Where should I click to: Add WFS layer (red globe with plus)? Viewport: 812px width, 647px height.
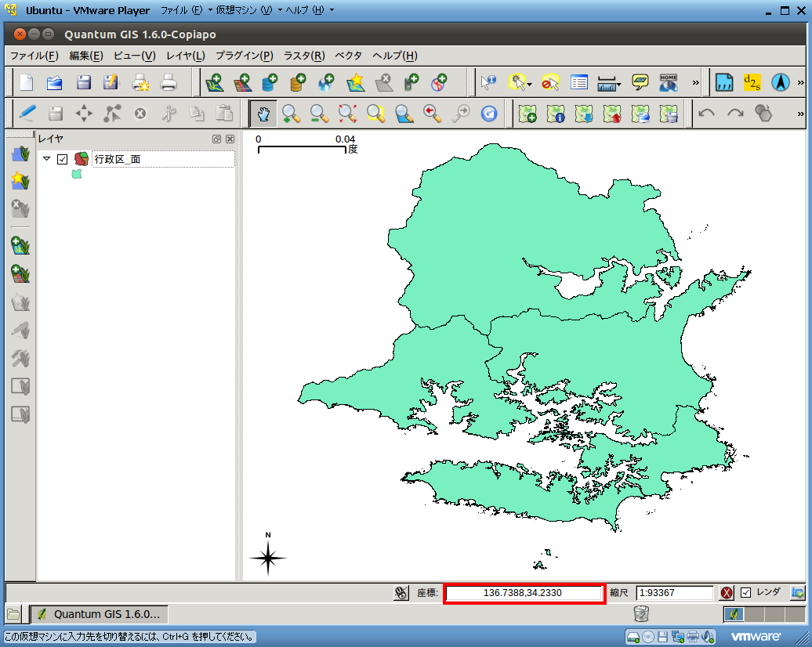pyautogui.click(x=439, y=82)
